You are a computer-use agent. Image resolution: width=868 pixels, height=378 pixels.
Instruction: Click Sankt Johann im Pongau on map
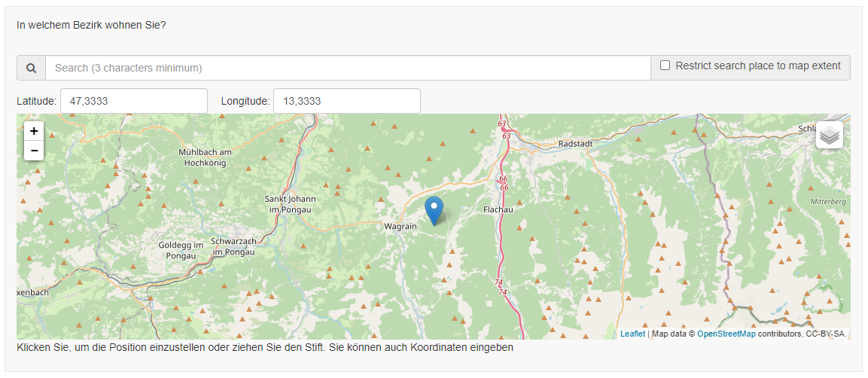point(291,204)
